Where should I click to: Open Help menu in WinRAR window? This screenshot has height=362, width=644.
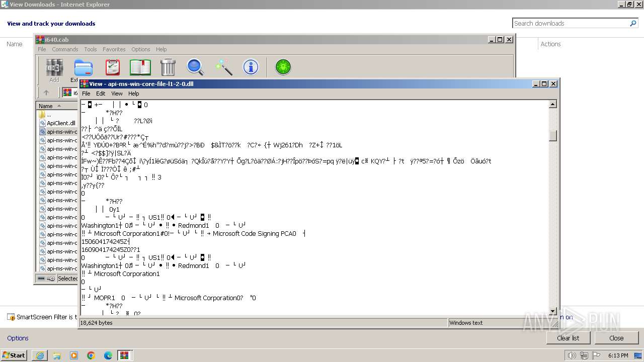pyautogui.click(x=161, y=49)
